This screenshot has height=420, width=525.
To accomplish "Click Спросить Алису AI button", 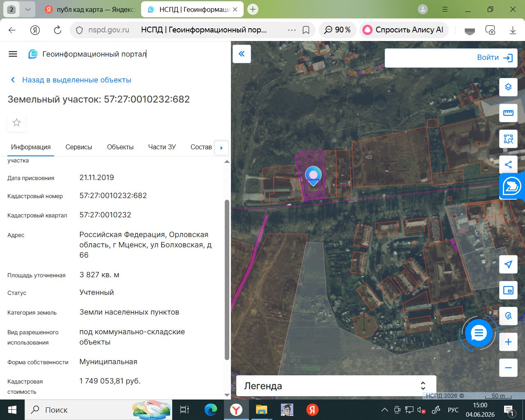I will pos(404,30).
